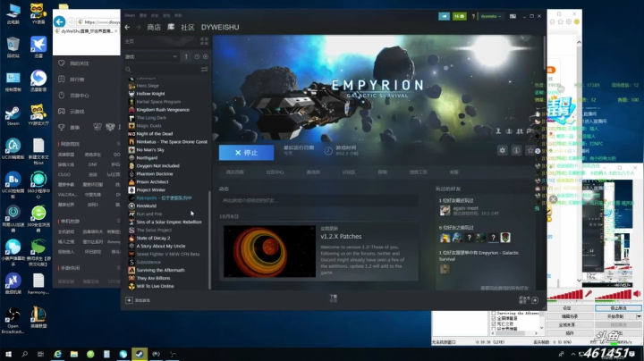Open the Steam help question mark
Image resolution: width=644 pixels, height=361 pixels.
473,16
